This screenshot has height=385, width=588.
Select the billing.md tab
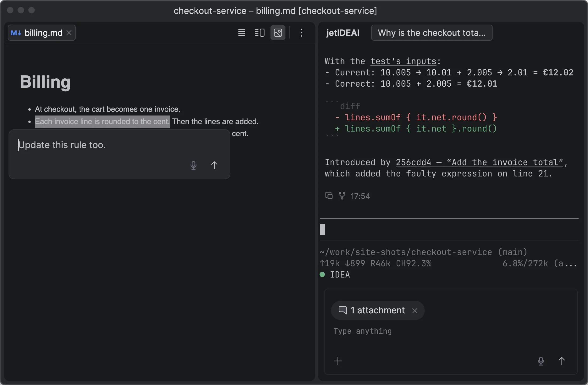tap(42, 33)
